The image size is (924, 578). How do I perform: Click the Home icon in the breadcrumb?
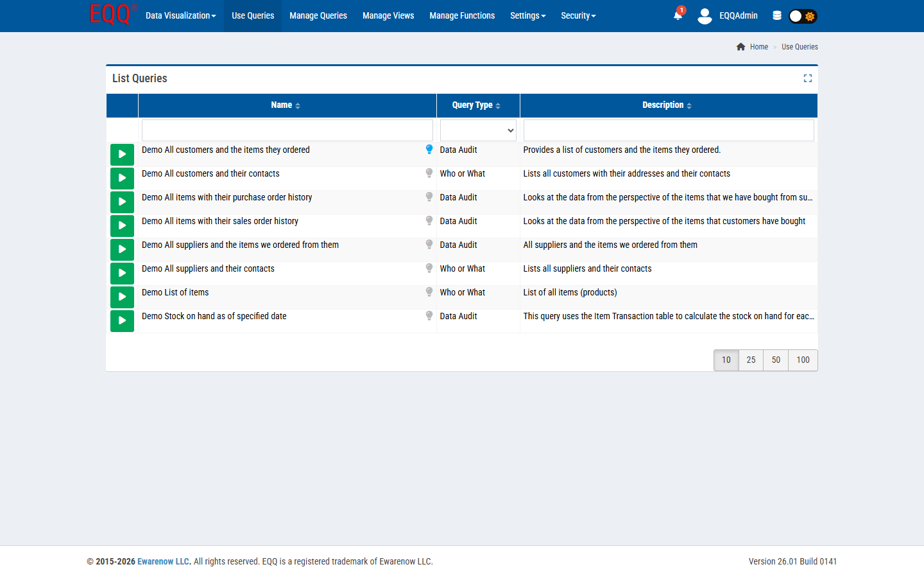[x=741, y=46]
